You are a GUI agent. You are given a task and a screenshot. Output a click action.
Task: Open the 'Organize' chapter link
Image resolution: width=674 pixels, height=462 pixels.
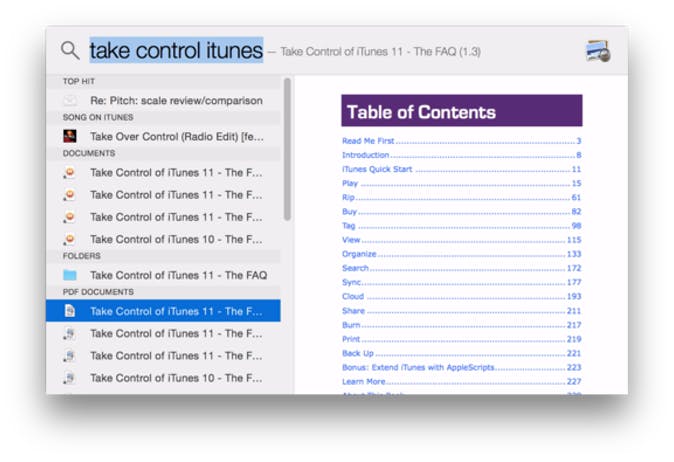point(461,254)
